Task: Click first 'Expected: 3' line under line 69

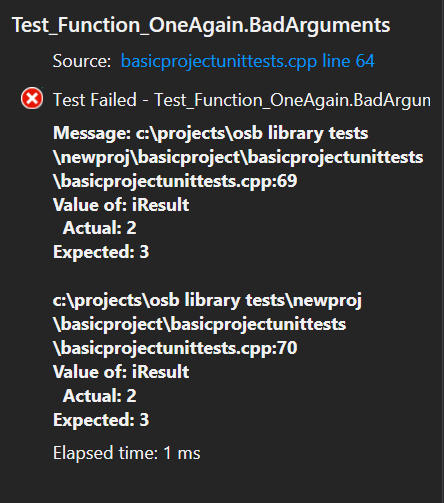Action: click(x=101, y=252)
